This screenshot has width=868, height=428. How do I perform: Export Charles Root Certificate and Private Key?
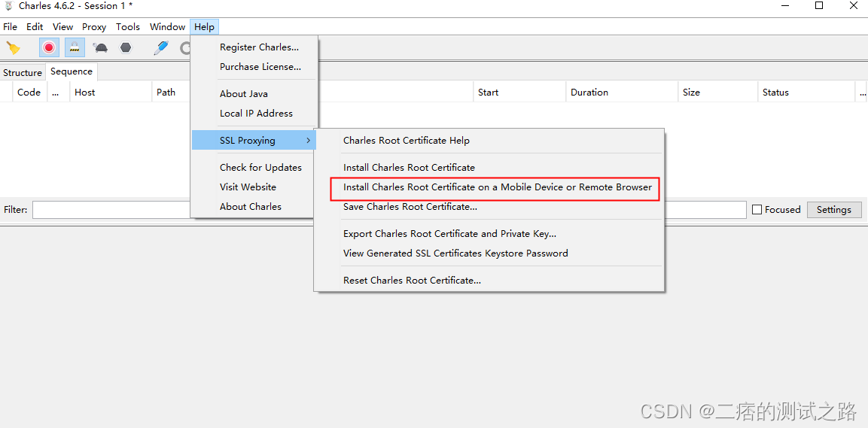(489, 234)
